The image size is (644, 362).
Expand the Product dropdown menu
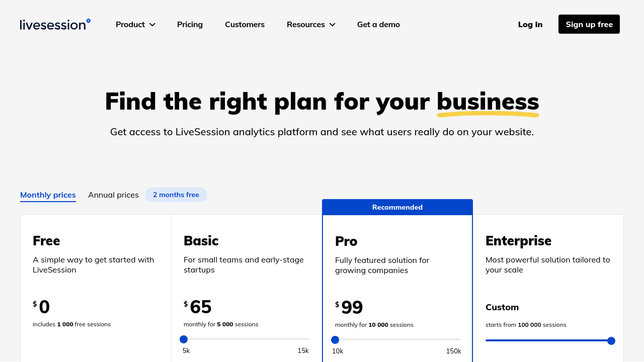[x=135, y=24]
